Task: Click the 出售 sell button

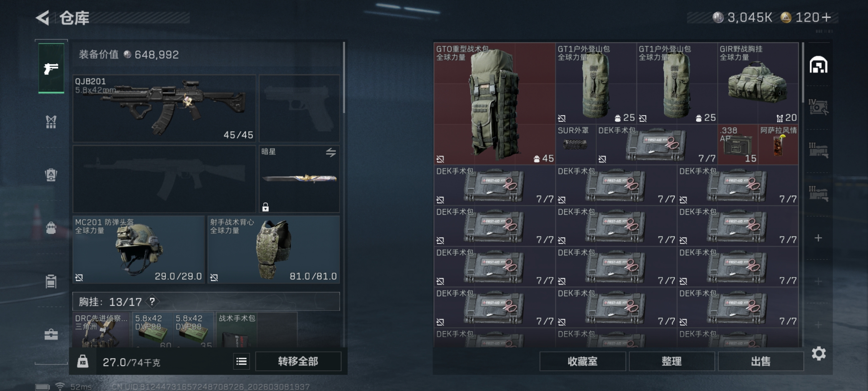Action: (761, 361)
